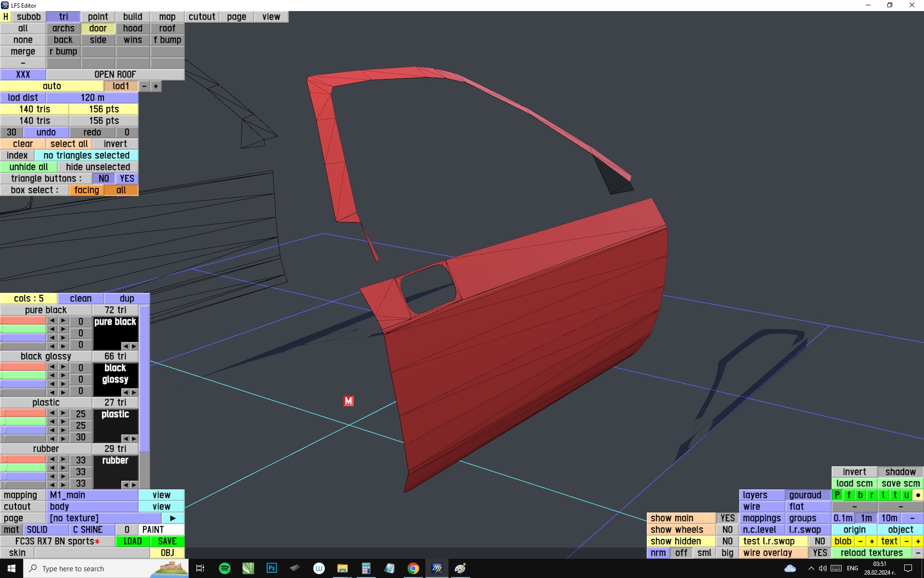
Task: Click the lod minus button
Action: pyautogui.click(x=144, y=86)
